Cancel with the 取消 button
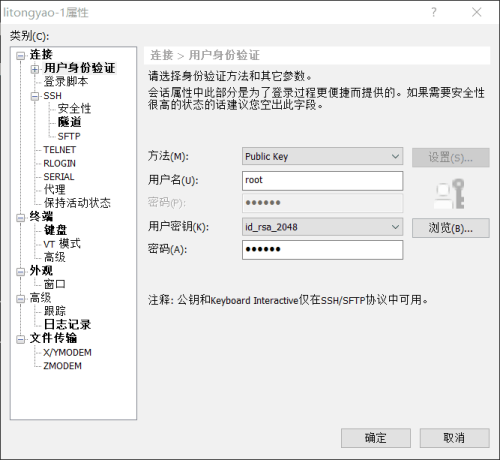The height and width of the screenshot is (460, 500). coord(454,438)
